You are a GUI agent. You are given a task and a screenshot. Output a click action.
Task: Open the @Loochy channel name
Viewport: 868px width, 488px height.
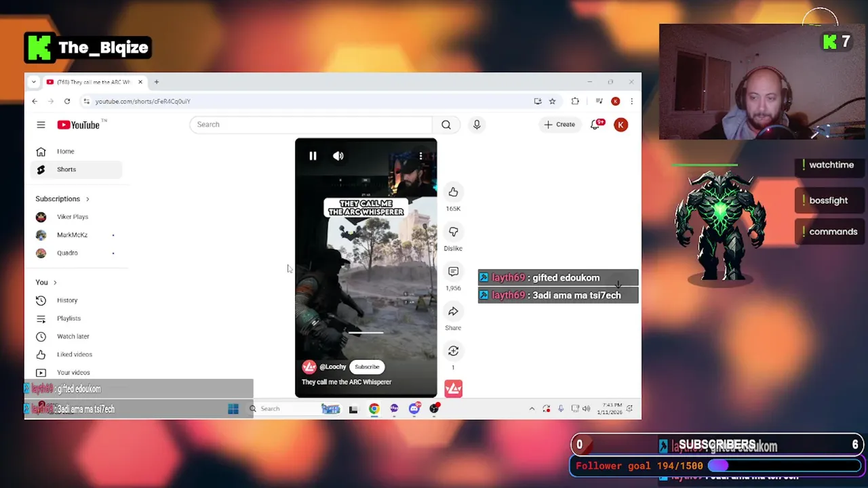[333, 367]
